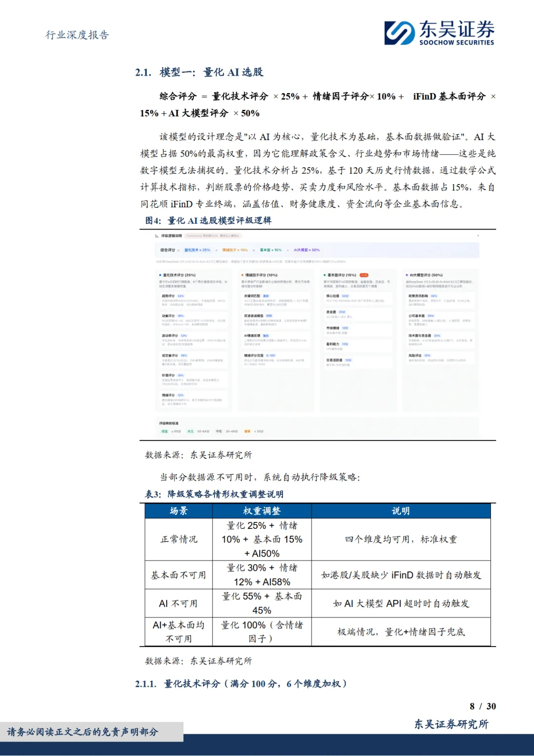Click the page number 8 / 30

pos(483,707)
